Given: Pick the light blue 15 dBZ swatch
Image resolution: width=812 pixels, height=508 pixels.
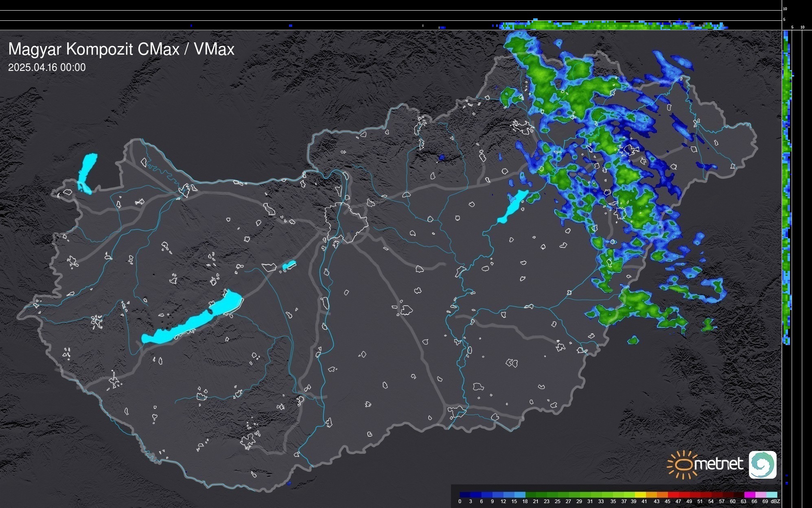Looking at the screenshot, I should click(x=520, y=495).
